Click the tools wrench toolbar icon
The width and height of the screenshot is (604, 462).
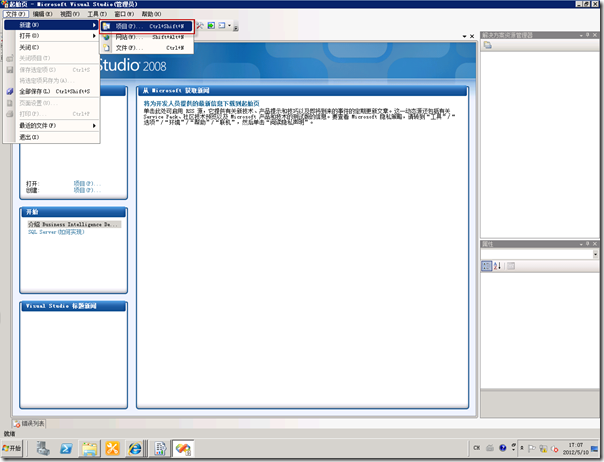click(x=200, y=25)
